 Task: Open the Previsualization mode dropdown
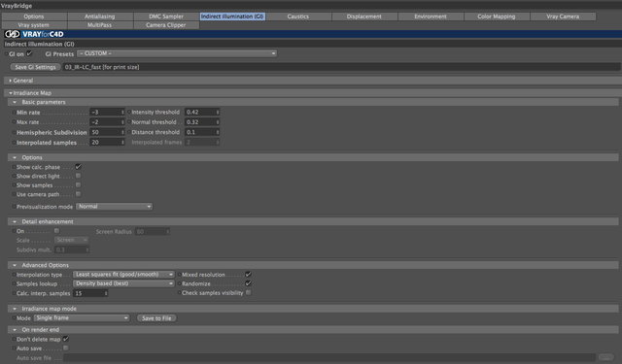click(114, 207)
